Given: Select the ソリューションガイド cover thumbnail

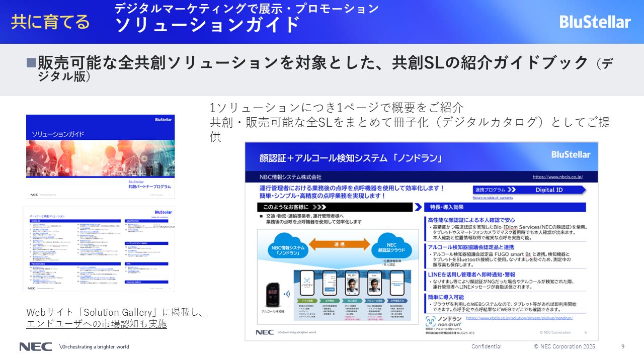Looking at the screenshot, I should tap(101, 156).
